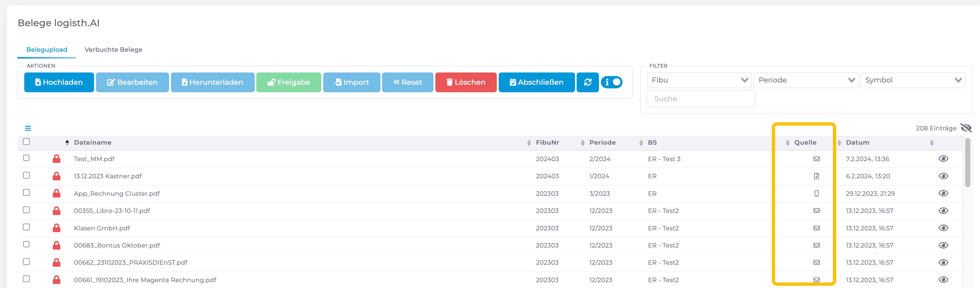Viewport: 980px width, 288px height.
Task: Sort table by Periode column header
Action: click(602, 142)
